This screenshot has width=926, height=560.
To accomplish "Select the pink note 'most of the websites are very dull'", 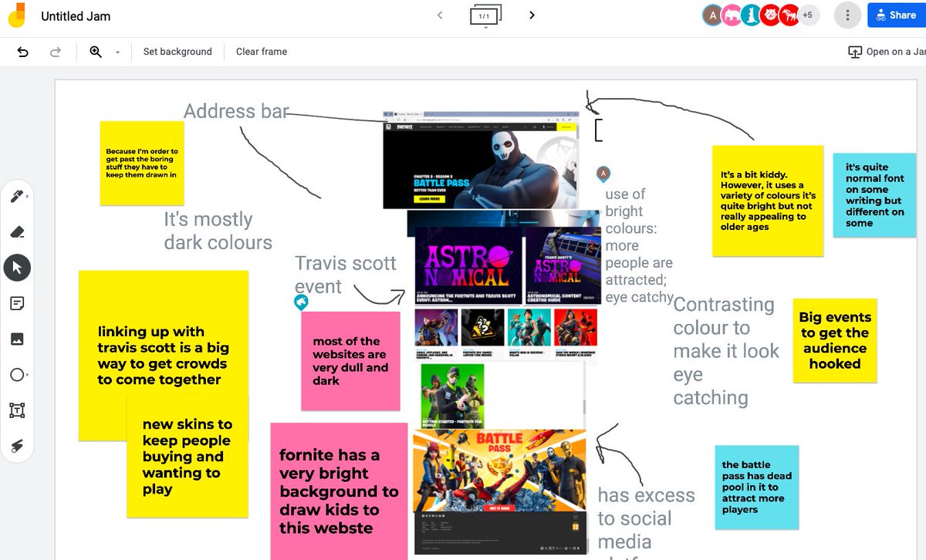I will pyautogui.click(x=350, y=361).
